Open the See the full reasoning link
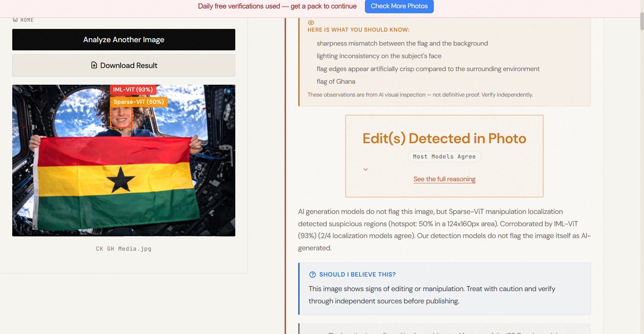 tap(444, 179)
